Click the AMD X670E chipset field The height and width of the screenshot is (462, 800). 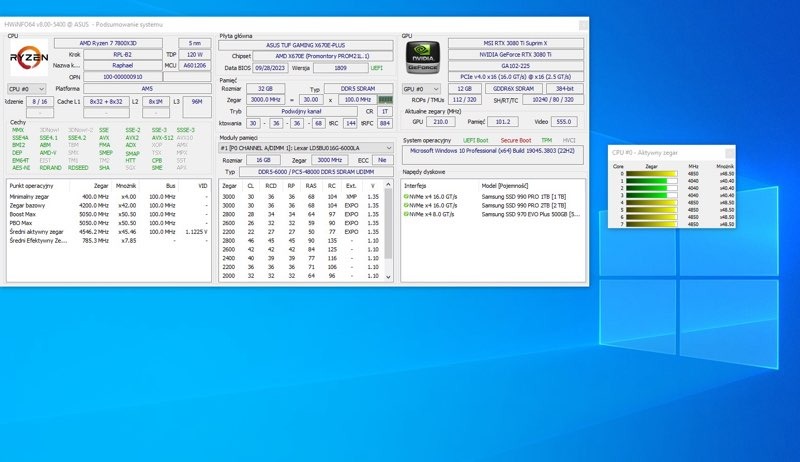322,56
